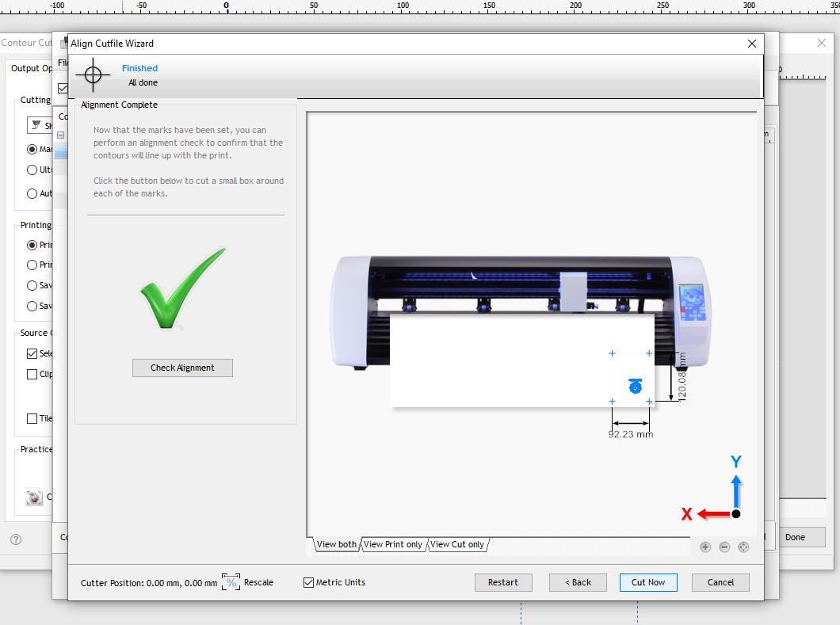
Task: Click the '92.23 mm' width dimension label
Action: click(x=631, y=434)
